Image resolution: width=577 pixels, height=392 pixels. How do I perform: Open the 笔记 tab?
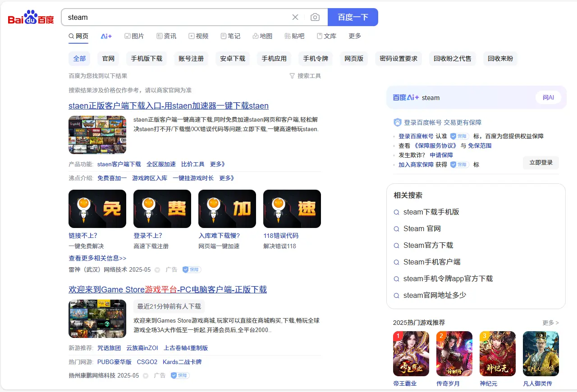coord(230,36)
